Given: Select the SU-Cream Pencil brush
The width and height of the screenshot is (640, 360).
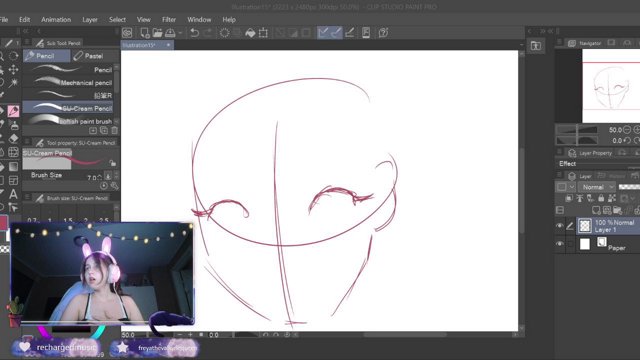Looking at the screenshot, I should [x=68, y=108].
